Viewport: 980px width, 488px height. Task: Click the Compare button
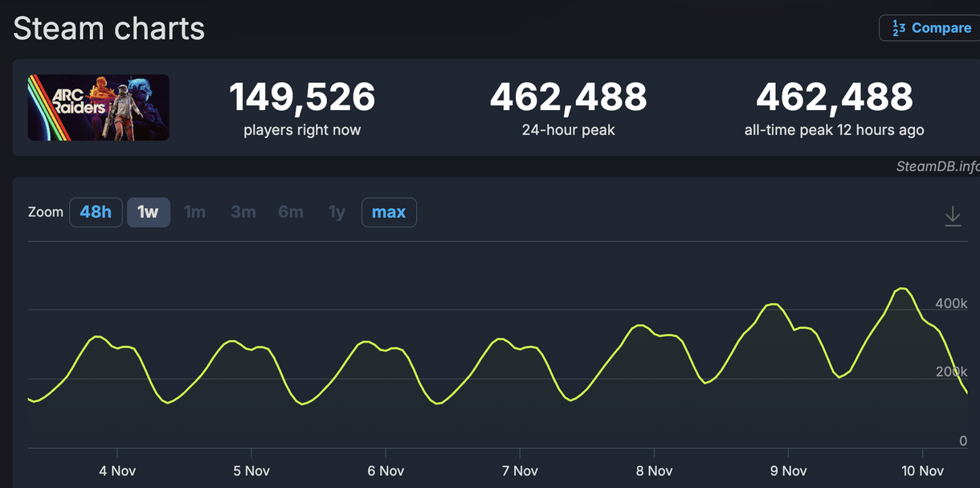pyautogui.click(x=930, y=28)
